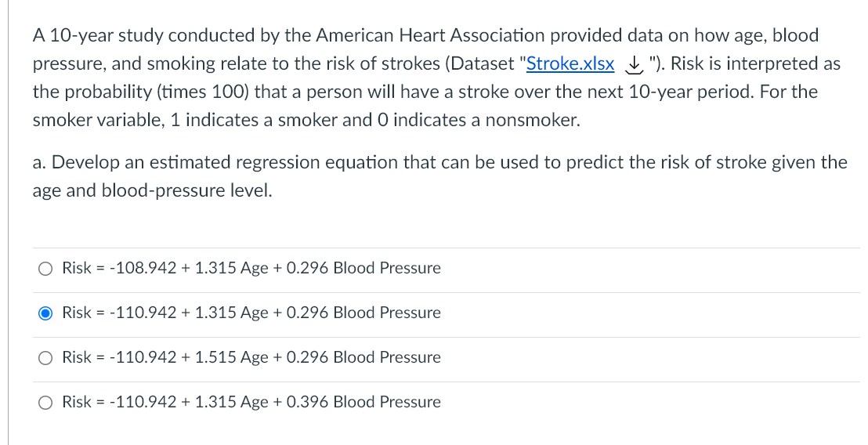Click 'Blood Pressure' label in the first answer
868x445 pixels.
tap(387, 268)
